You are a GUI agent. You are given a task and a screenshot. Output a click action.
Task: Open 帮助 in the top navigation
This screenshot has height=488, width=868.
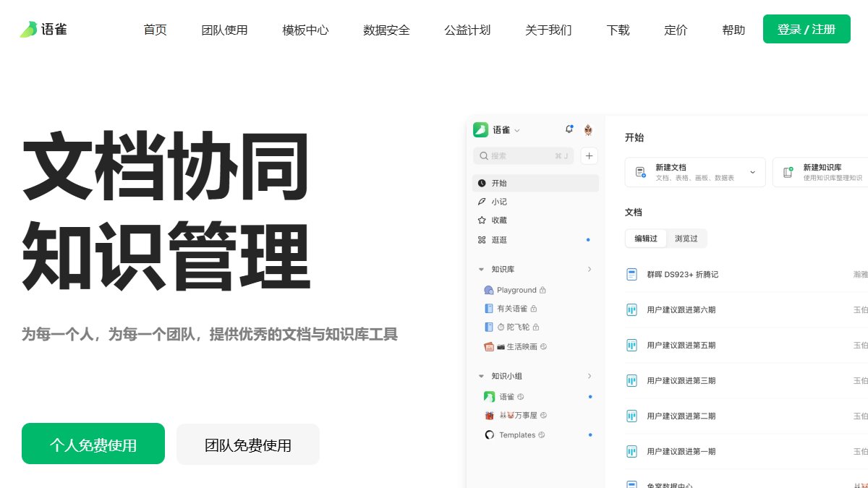pyautogui.click(x=733, y=30)
